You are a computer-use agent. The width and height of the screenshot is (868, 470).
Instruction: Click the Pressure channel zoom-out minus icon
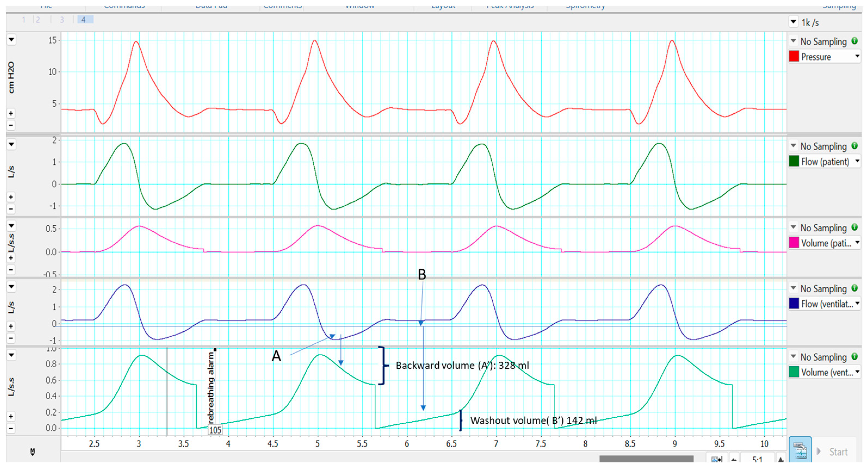(x=11, y=125)
